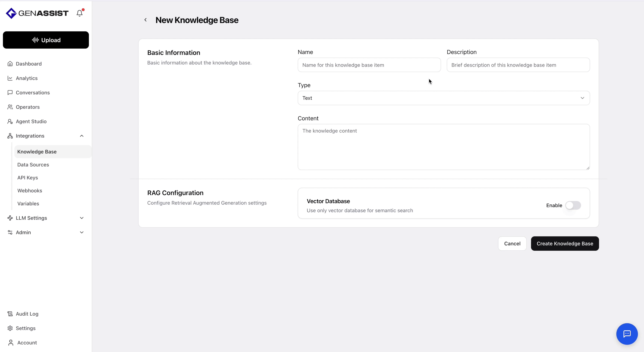Open the Type dropdown showing Text

pos(444,98)
